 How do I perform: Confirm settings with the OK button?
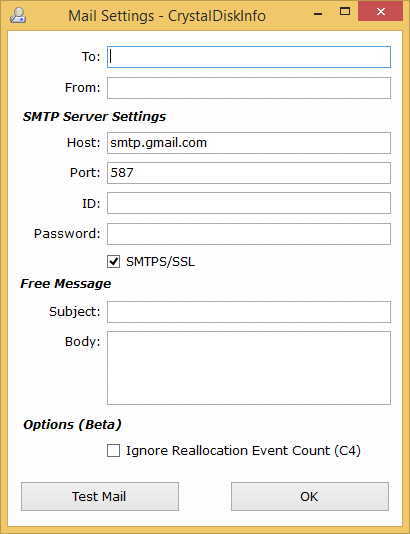[310, 496]
